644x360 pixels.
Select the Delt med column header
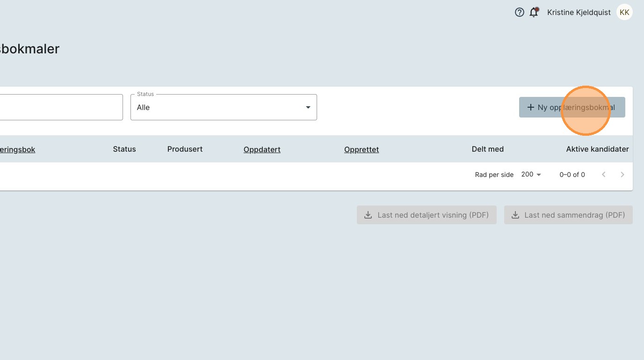click(487, 149)
